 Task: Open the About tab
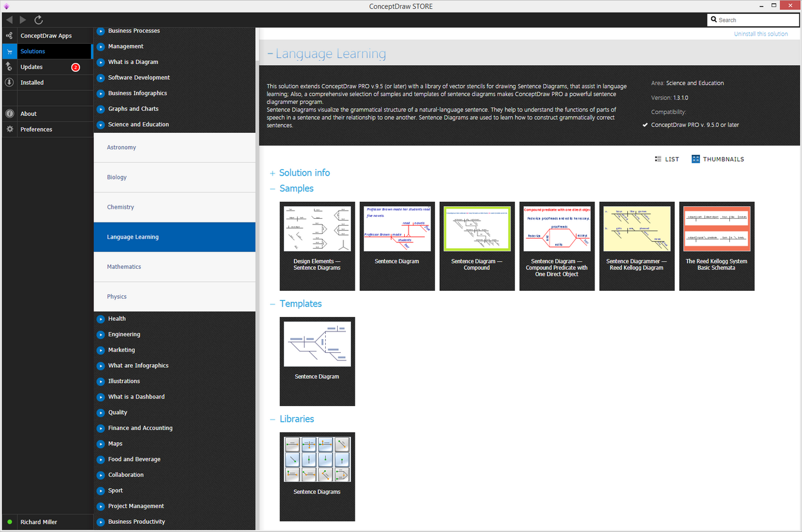46,114
